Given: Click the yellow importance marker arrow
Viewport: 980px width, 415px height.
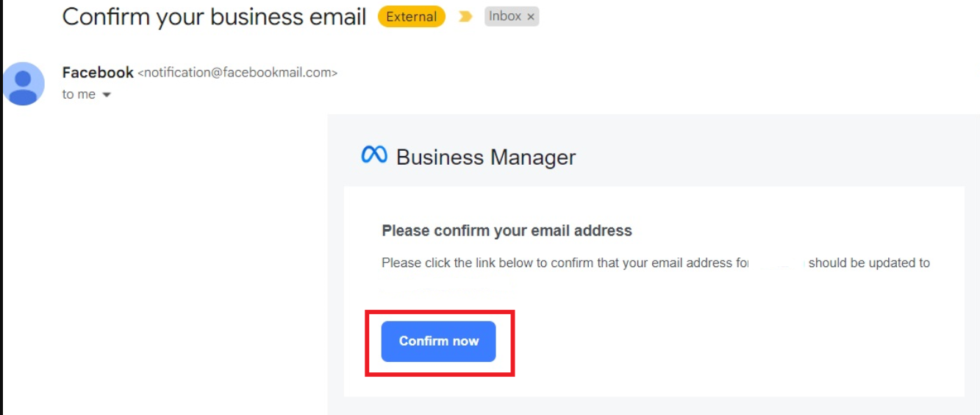Looking at the screenshot, I should pyautogui.click(x=465, y=17).
